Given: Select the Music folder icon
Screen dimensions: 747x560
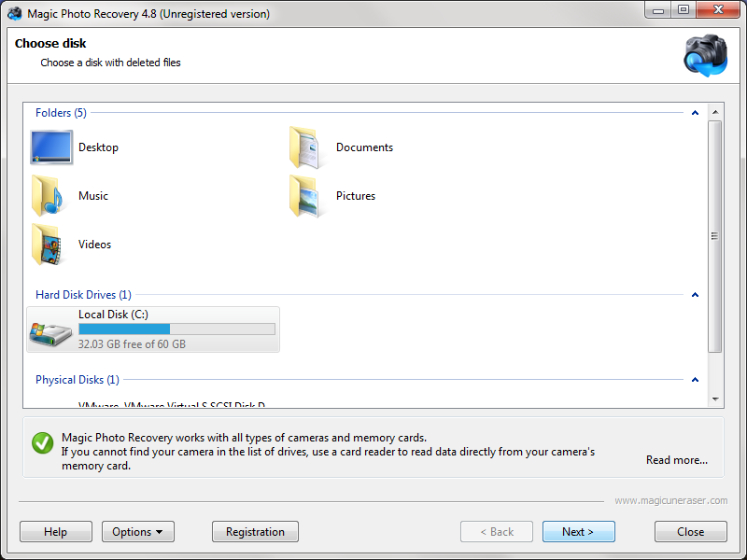Looking at the screenshot, I should point(49,196).
